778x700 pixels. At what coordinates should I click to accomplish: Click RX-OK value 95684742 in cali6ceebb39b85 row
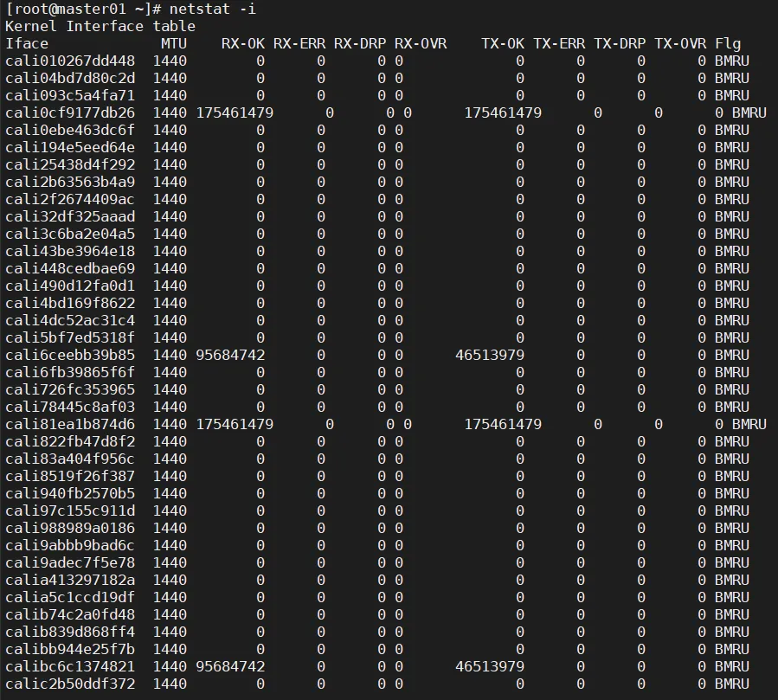[230, 356]
